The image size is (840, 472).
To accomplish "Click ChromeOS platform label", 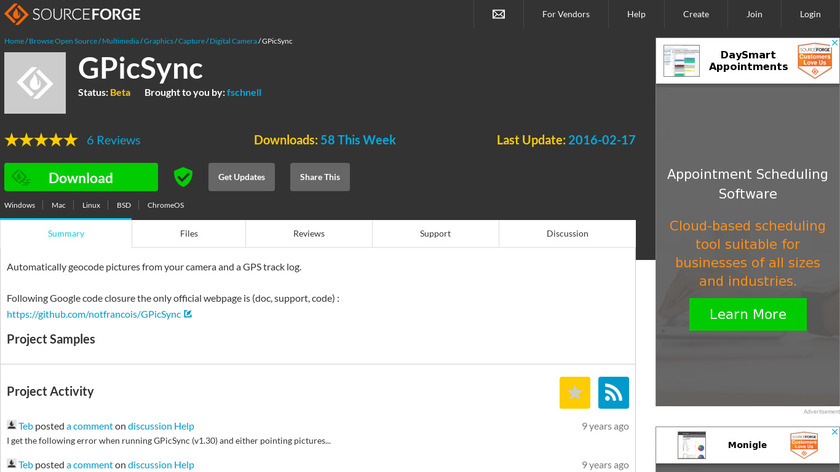I will coord(166,205).
